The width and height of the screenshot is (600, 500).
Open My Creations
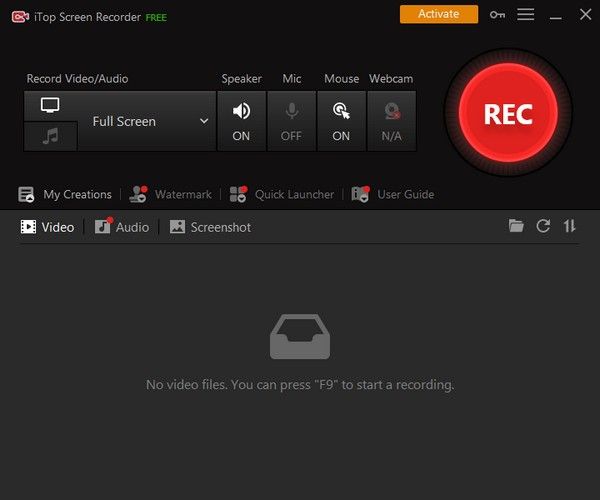65,194
